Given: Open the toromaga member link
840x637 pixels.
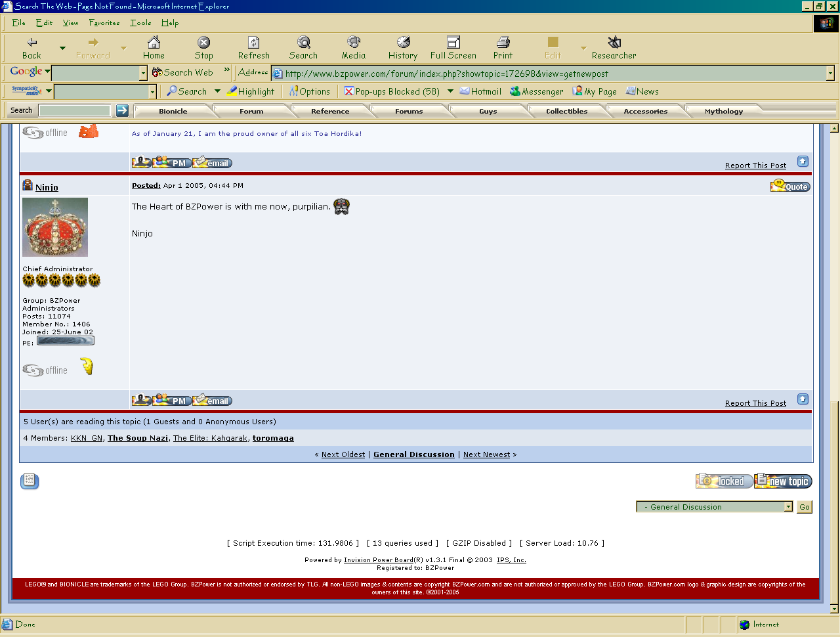Looking at the screenshot, I should 273,438.
